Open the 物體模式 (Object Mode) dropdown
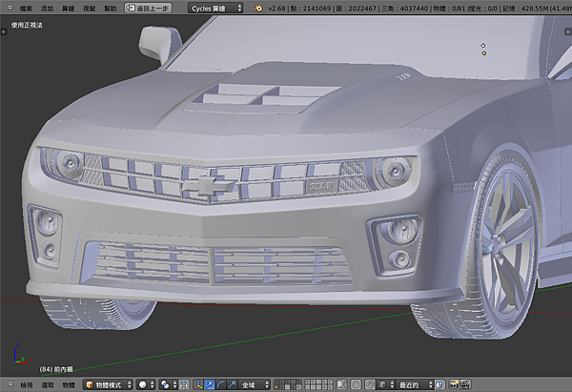 pos(108,384)
